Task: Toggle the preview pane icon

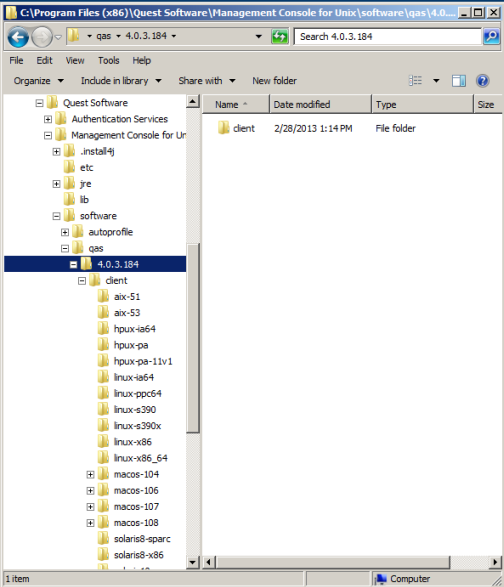Action: click(458, 81)
